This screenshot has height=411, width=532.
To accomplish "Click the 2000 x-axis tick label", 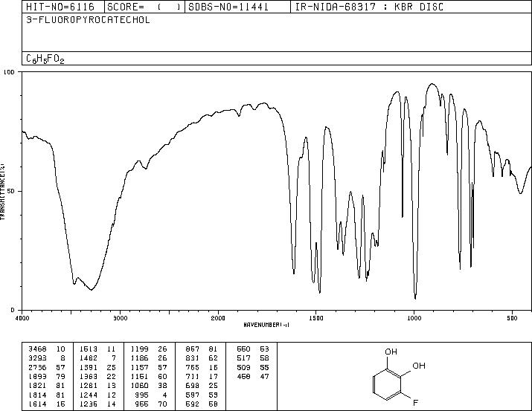I will [x=218, y=318].
